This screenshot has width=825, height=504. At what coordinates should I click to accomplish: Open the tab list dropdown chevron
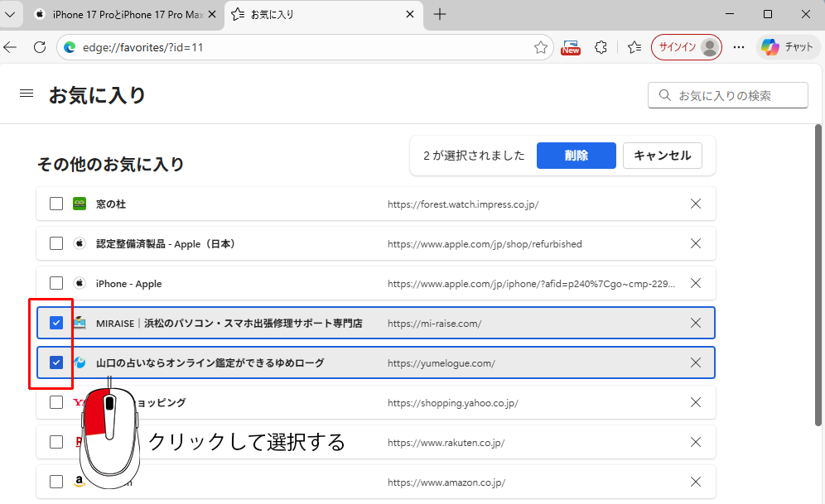pyautogui.click(x=11, y=14)
